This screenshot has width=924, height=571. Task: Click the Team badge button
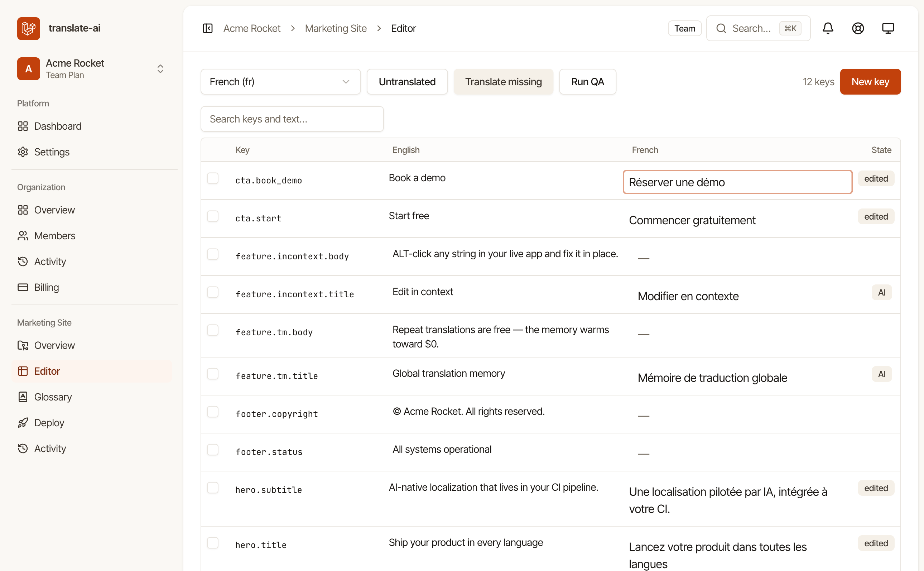[685, 28]
